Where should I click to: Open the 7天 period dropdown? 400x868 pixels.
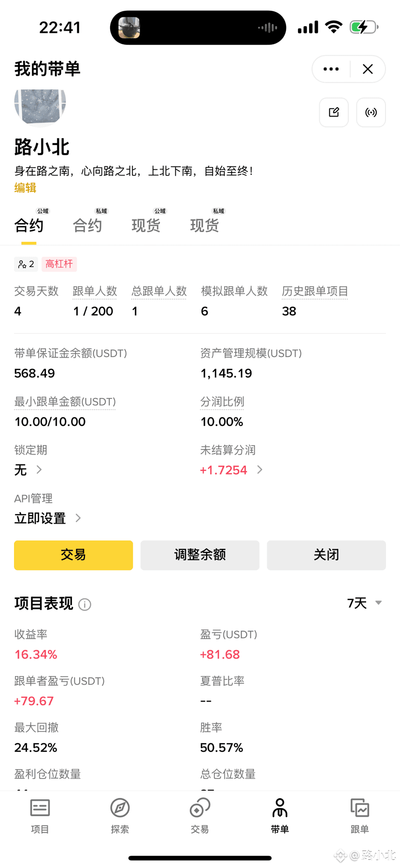364,603
